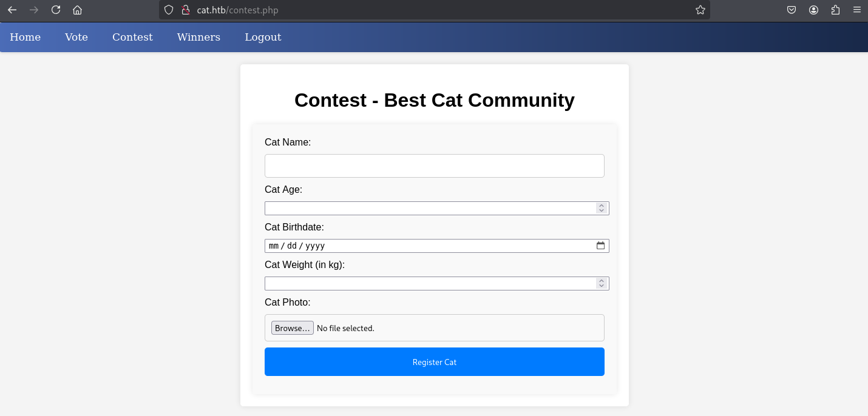This screenshot has height=416, width=868.
Task: Open the Vote page in navigation
Action: (x=76, y=37)
